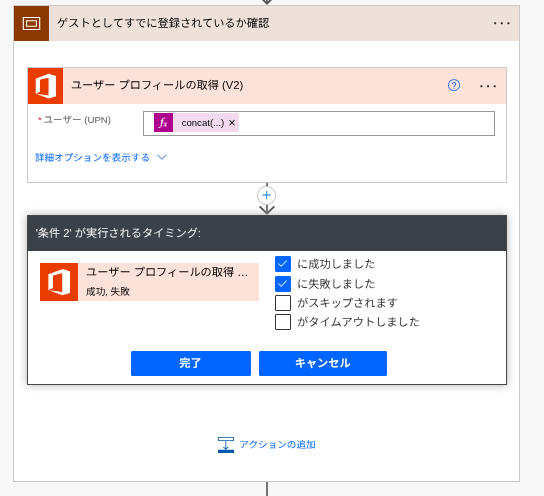The image size is (544, 496).
Task: Click the chevron next to 詳細オプションを表示する
Action: (162, 157)
